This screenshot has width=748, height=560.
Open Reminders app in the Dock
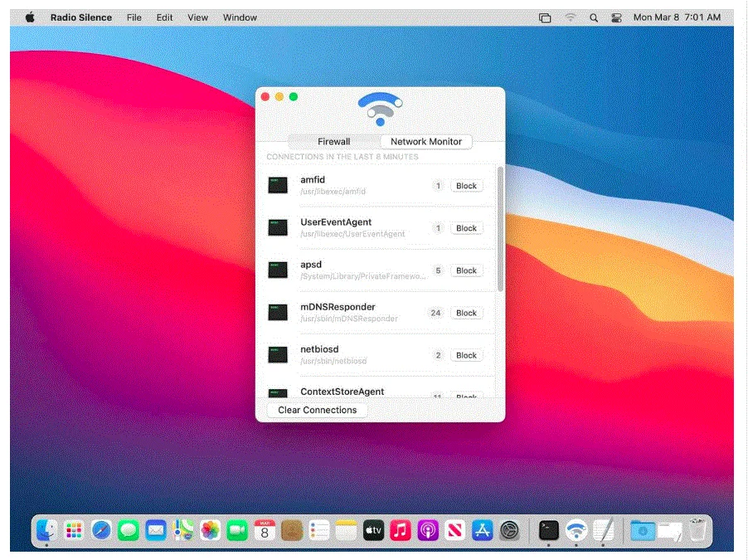(318, 530)
